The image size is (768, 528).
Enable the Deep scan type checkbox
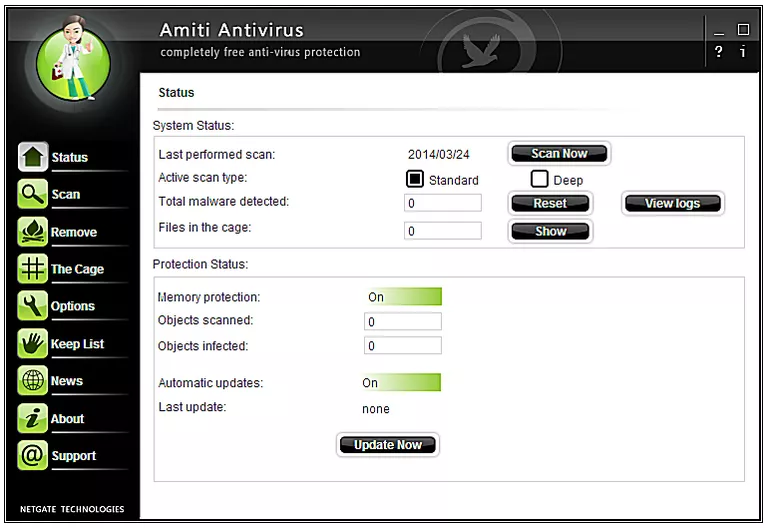coord(539,179)
